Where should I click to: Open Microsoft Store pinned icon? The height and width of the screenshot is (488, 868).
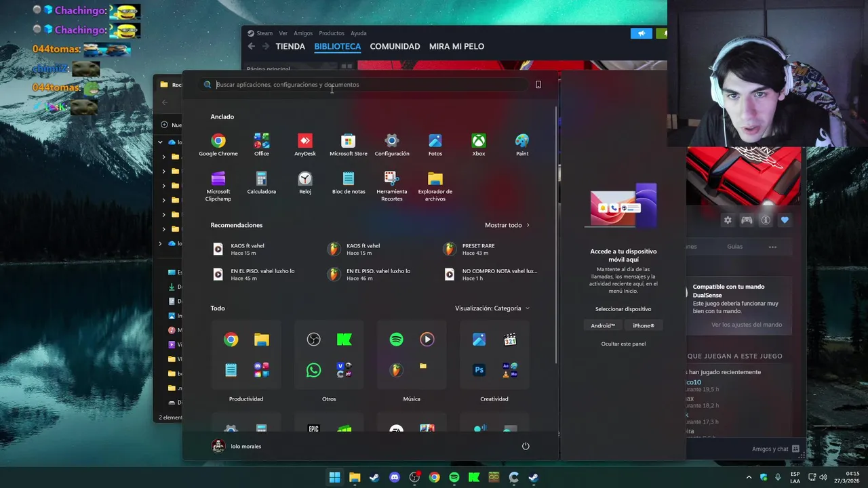[349, 145]
